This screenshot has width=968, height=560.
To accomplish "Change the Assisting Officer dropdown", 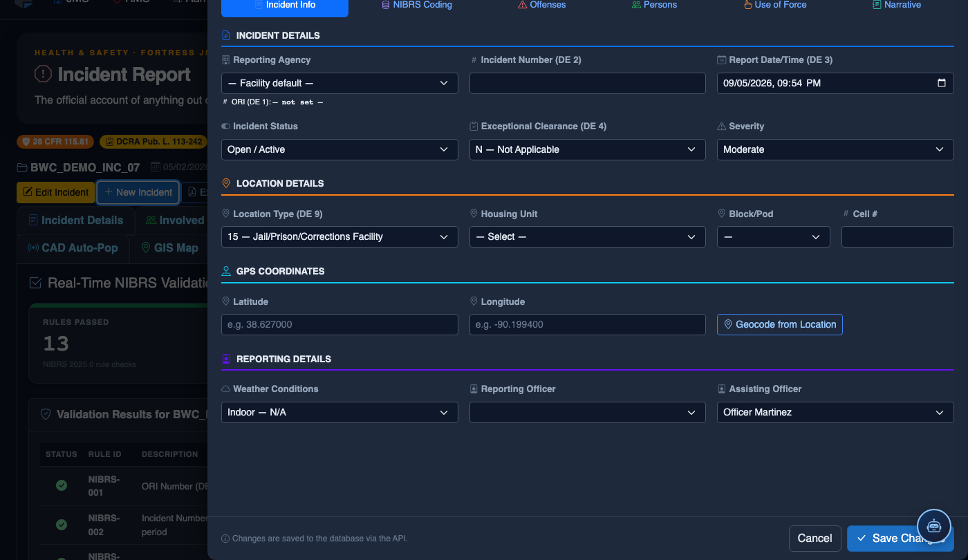I will click(835, 413).
